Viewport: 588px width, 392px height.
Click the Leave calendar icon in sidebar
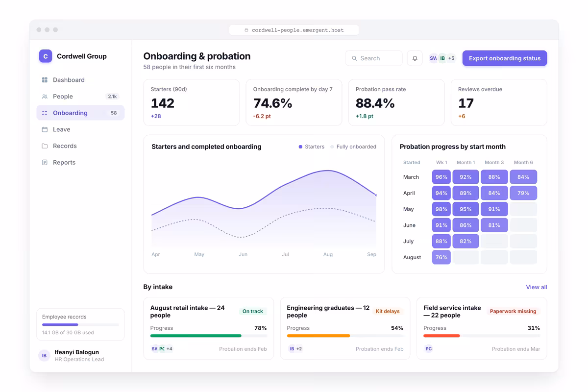point(45,129)
